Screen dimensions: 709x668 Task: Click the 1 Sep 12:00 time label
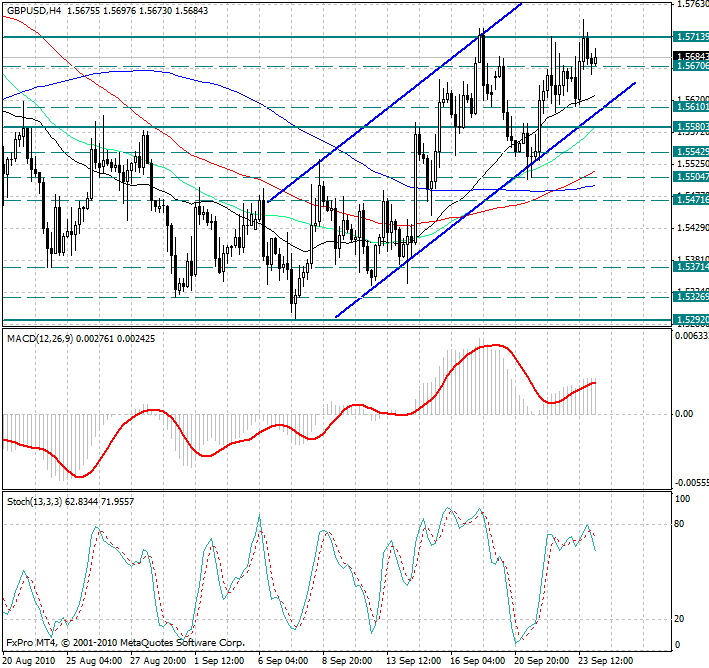click(219, 661)
